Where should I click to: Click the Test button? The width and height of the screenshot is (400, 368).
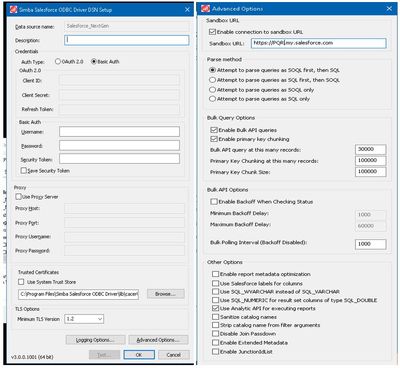pos(104,355)
